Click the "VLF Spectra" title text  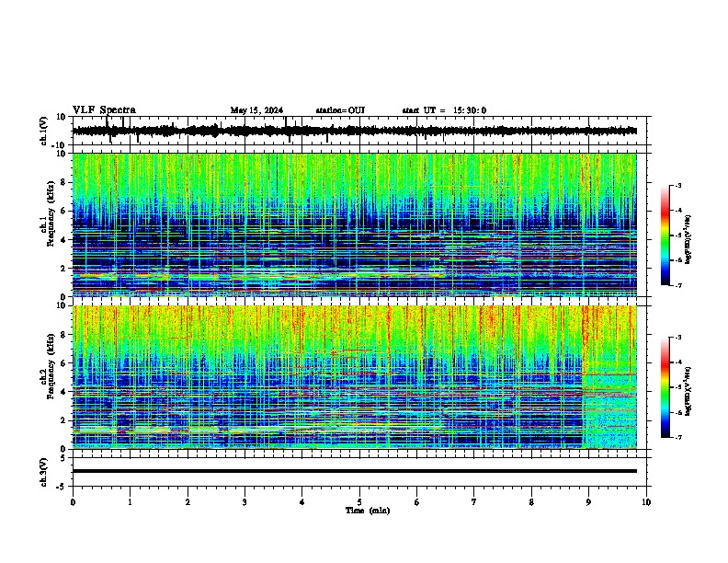pyautogui.click(x=104, y=109)
